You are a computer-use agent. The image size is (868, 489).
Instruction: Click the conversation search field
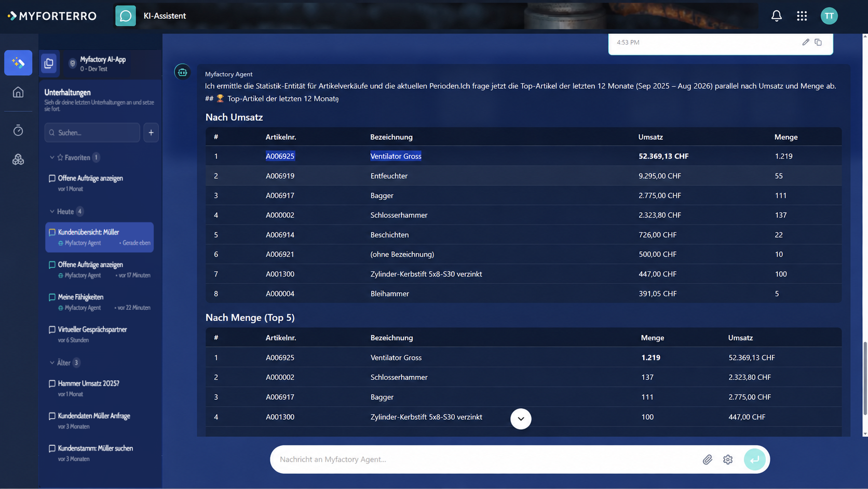tap(92, 133)
